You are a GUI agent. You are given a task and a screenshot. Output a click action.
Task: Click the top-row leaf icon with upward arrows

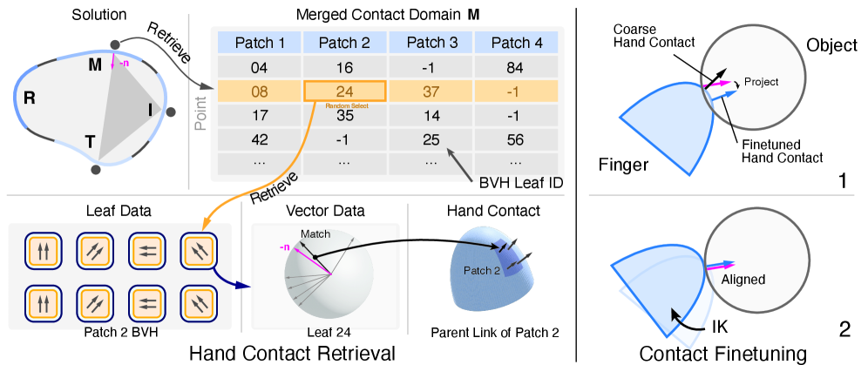point(41,253)
